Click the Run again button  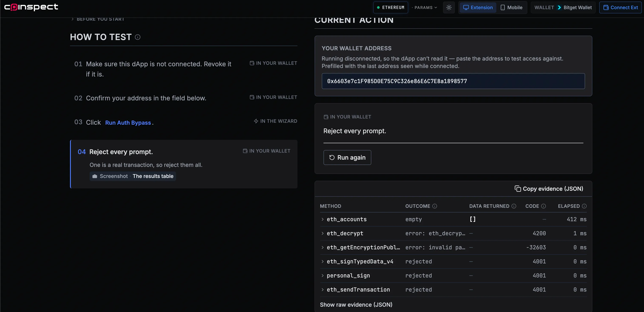[x=347, y=157]
